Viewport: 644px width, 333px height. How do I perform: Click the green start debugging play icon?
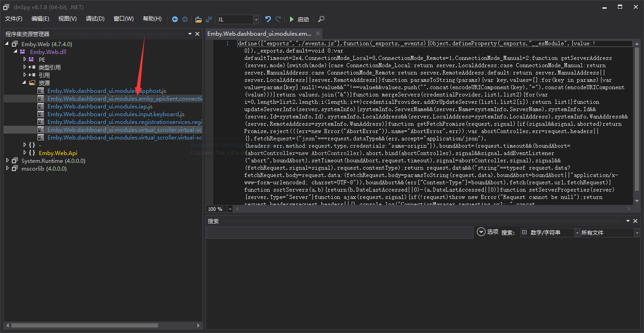click(292, 19)
